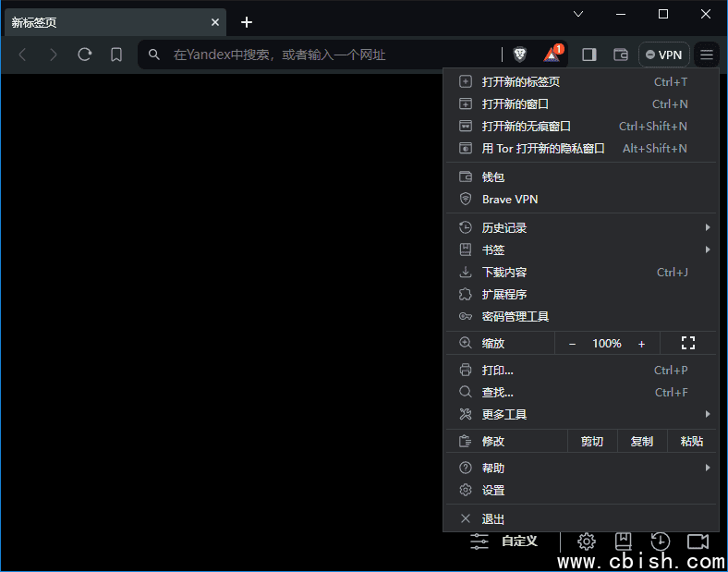
Task: Increase zoom with the plus button
Action: [x=642, y=344]
